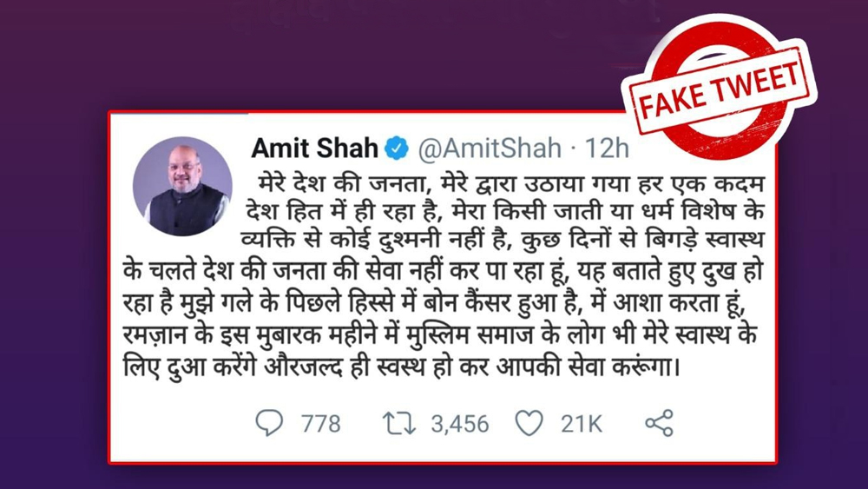This screenshot has height=489, width=868.
Task: Click the 3,456 retweets count
Action: point(460,424)
